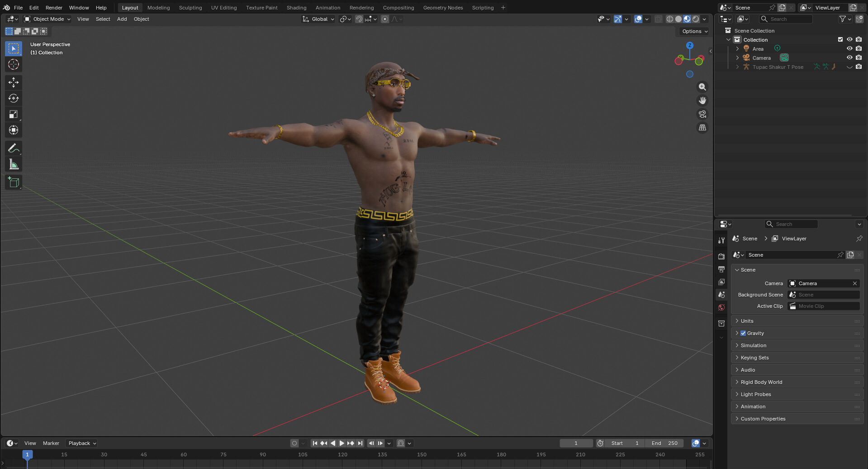Disable rendering for Tupac Shakur T Pose
Viewport: 868px width, 469px height.
coord(859,67)
